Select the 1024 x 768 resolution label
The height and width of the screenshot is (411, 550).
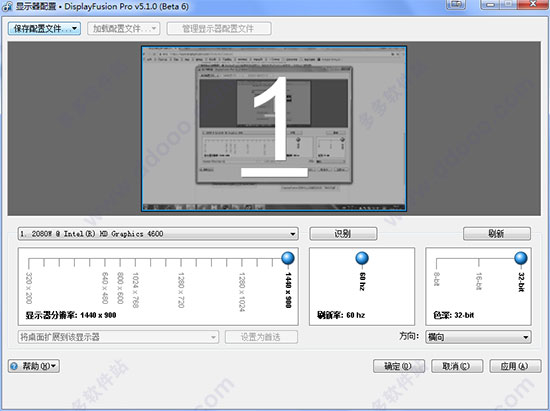[136, 290]
